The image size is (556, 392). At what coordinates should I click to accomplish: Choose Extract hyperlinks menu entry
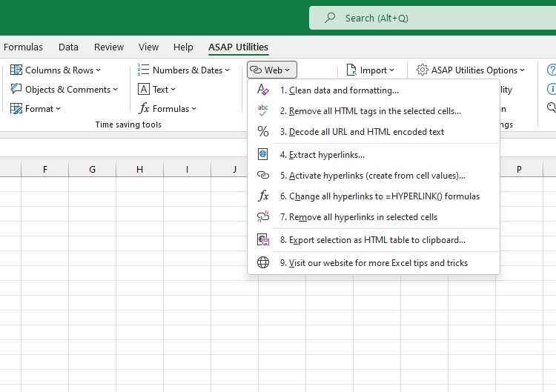pyautogui.click(x=374, y=155)
